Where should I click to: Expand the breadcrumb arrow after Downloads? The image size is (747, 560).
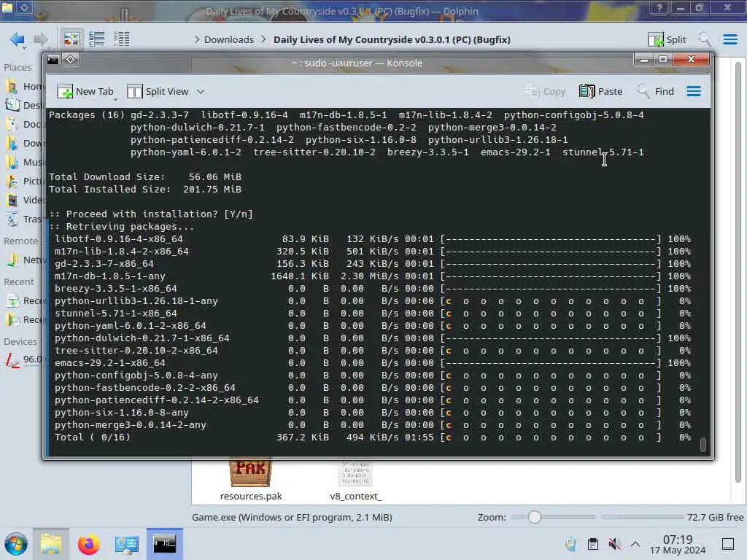263,39
